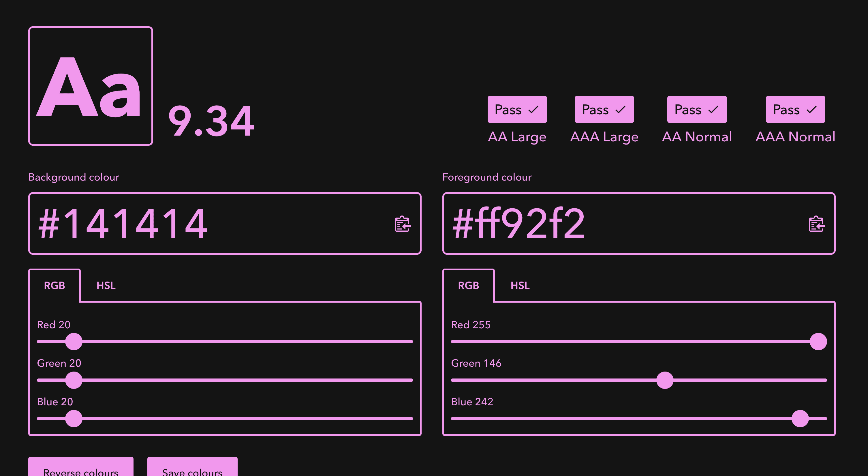Click the AAA Normal Pass badge
The height and width of the screenshot is (476, 868).
(795, 109)
